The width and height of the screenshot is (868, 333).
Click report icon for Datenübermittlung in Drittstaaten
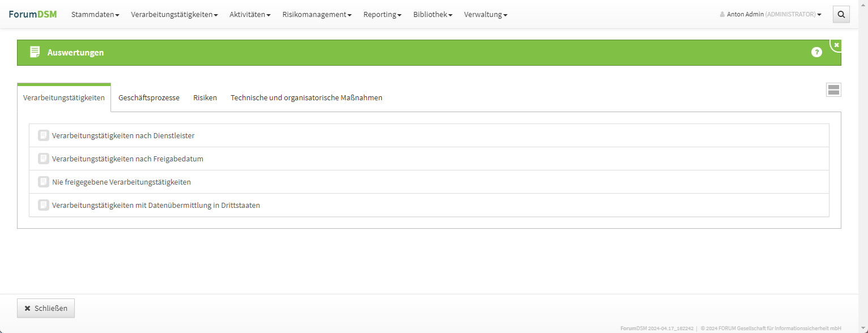tap(44, 205)
